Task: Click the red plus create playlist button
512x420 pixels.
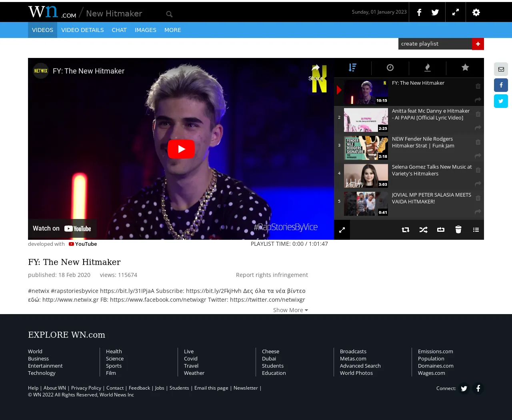Action: click(x=478, y=44)
